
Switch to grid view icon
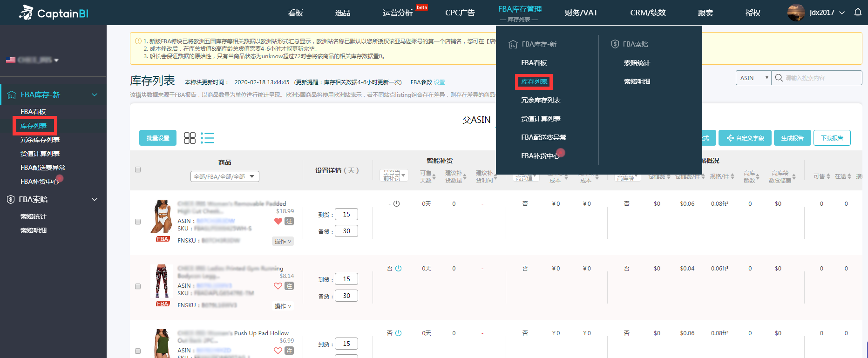[x=190, y=138]
